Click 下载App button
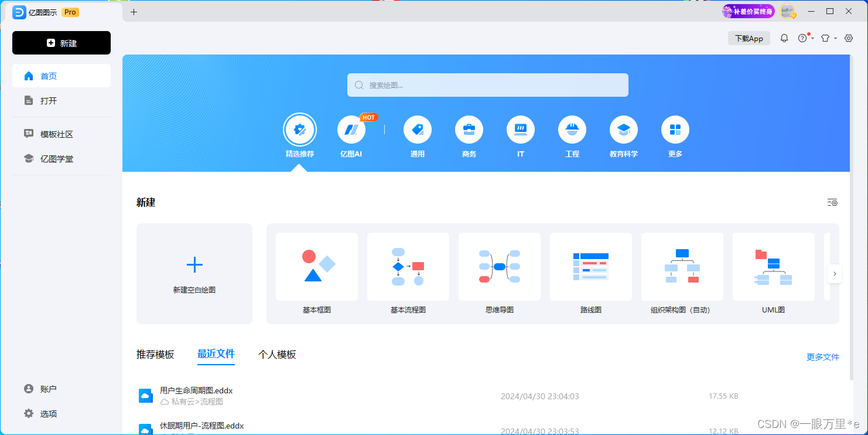 click(x=749, y=38)
